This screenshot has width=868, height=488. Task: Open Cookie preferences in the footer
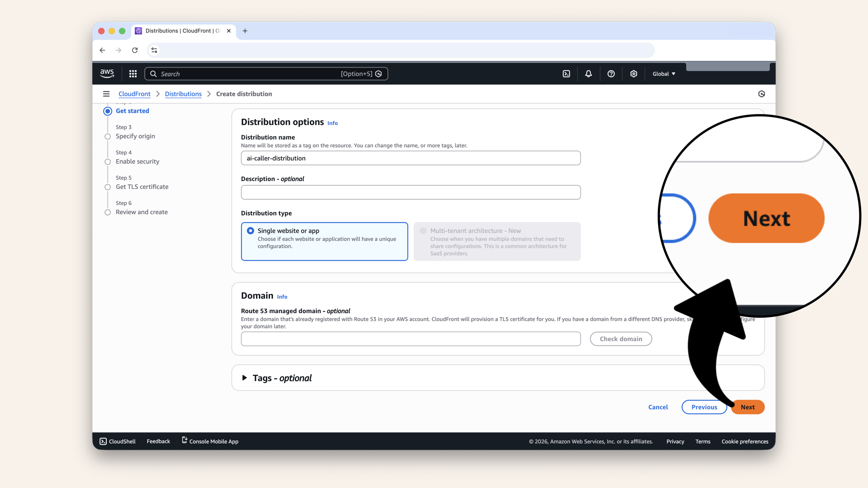(745, 441)
